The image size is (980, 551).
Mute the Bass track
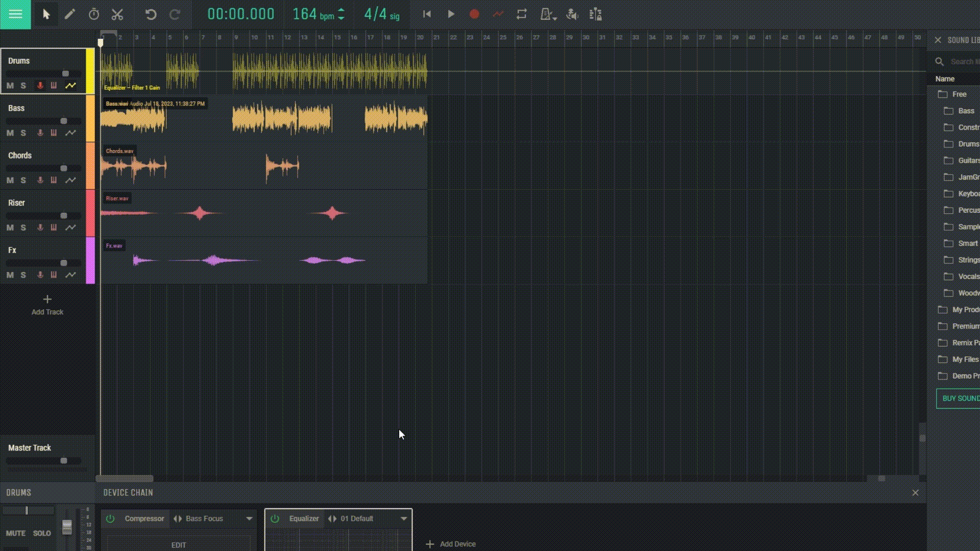coord(10,133)
